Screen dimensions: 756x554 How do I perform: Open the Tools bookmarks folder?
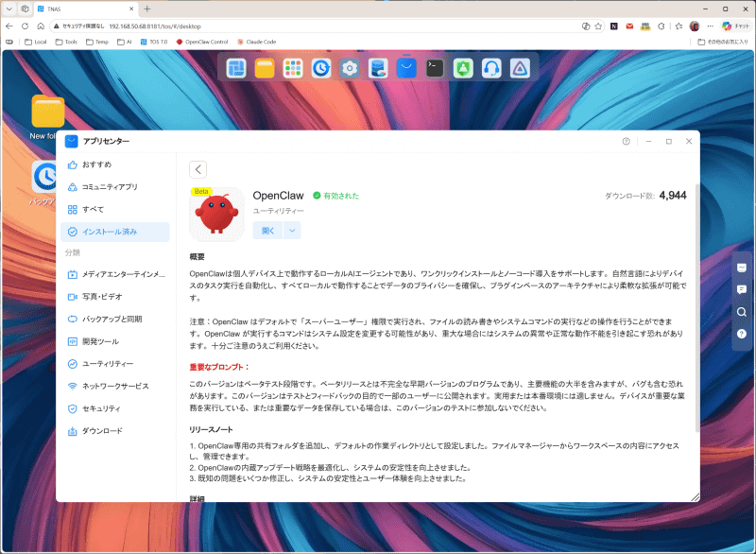66,42
